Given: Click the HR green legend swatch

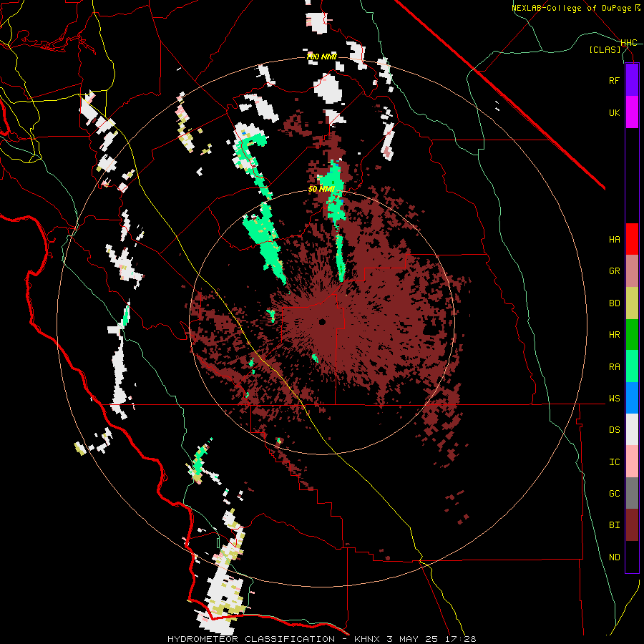Looking at the screenshot, I should tap(632, 335).
